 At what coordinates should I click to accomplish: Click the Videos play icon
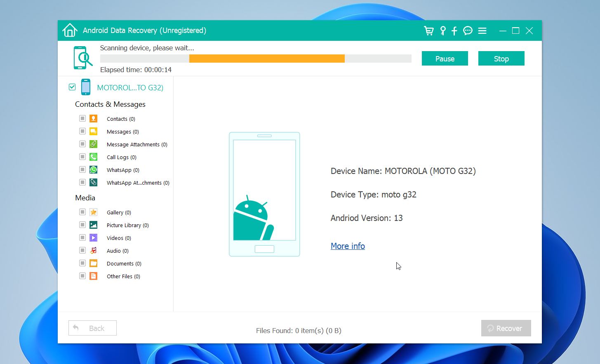click(x=94, y=238)
